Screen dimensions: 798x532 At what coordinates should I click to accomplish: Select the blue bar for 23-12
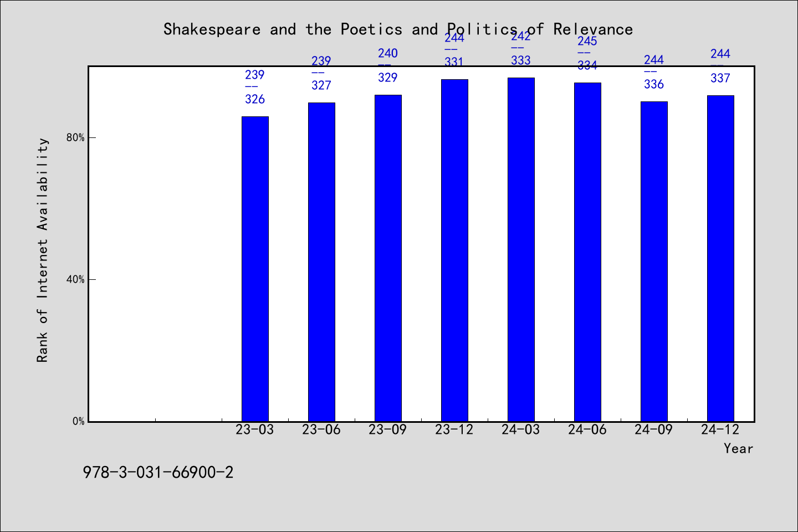(x=454, y=250)
